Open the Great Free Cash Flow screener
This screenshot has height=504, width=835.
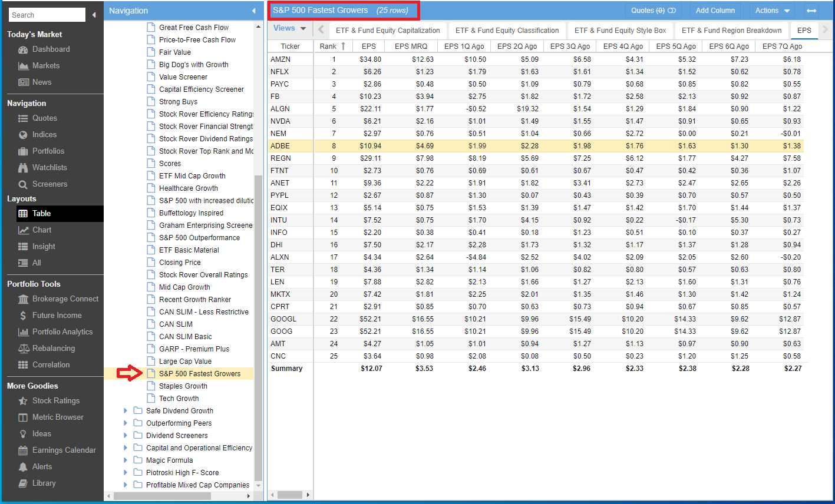pos(194,28)
